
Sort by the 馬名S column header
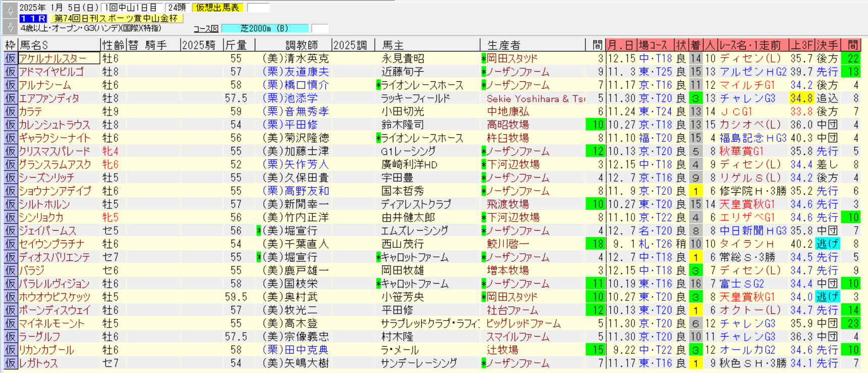pos(59,45)
